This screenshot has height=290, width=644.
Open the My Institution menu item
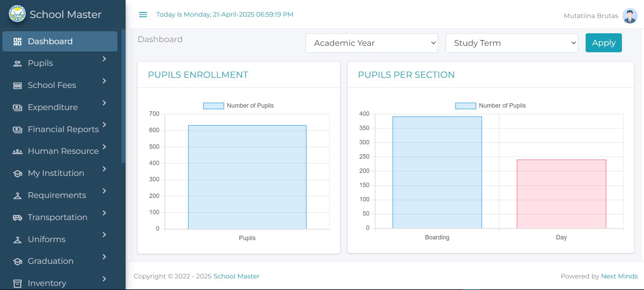(56, 173)
